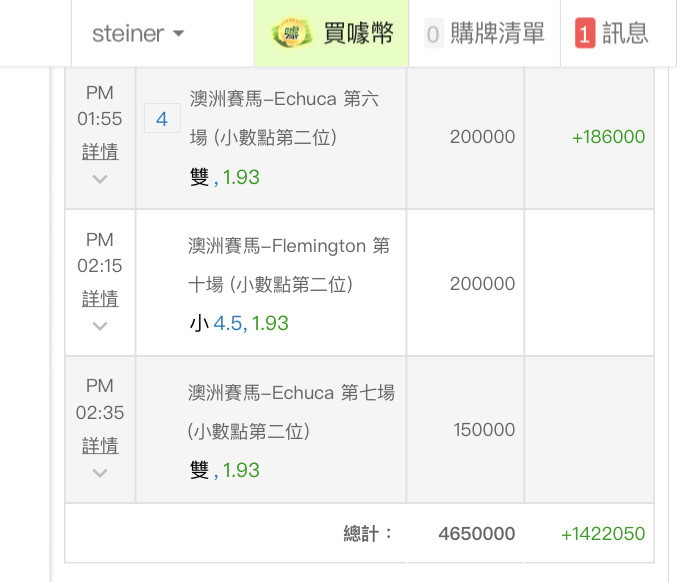Expand the chevron under the 01:55 row
Screen dimensions: 677x582
[100, 179]
